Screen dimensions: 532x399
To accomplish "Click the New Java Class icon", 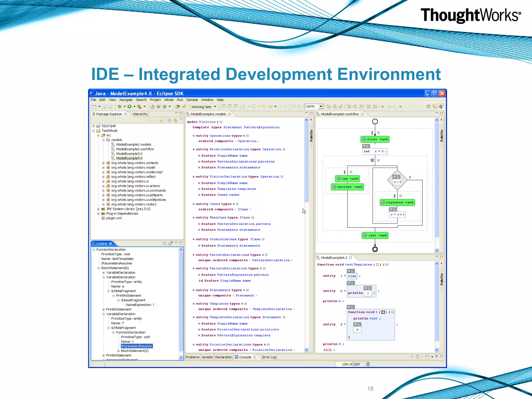I will 165,107.
